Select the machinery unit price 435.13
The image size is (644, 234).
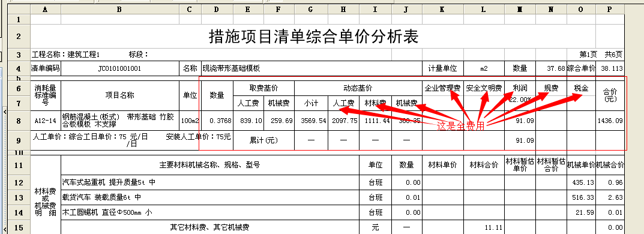[581, 182]
